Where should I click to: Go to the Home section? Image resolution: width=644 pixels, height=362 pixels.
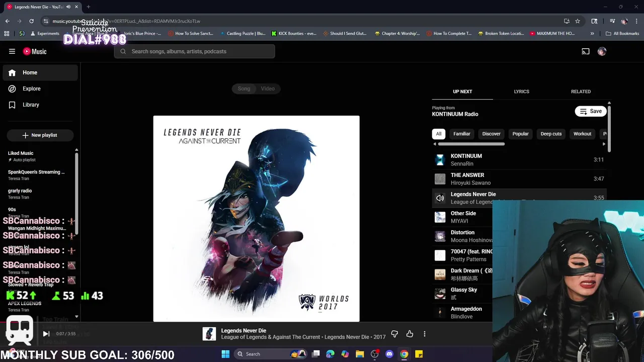click(40, 72)
